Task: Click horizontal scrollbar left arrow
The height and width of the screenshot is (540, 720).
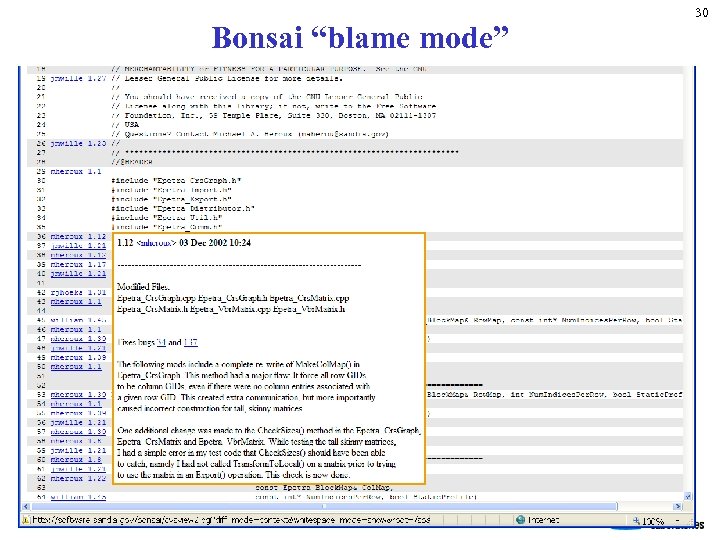Action: pyautogui.click(x=26, y=506)
